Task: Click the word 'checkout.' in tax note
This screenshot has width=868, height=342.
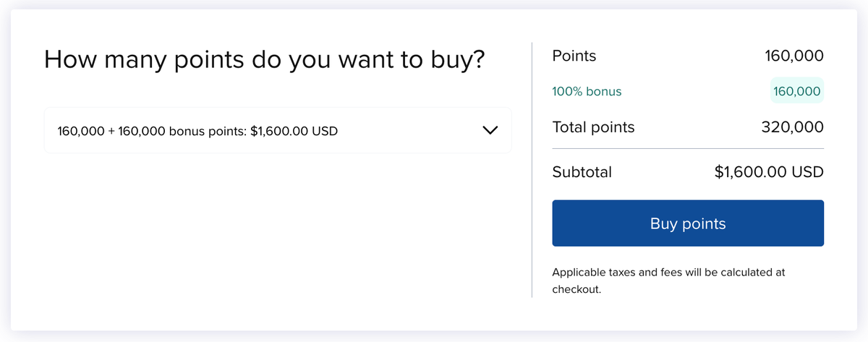Action: click(x=576, y=290)
